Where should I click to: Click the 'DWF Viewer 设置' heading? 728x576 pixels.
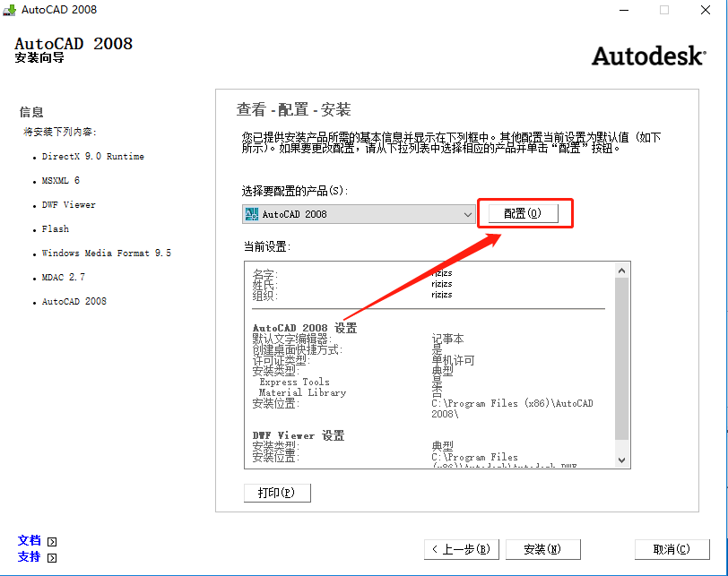tap(299, 435)
